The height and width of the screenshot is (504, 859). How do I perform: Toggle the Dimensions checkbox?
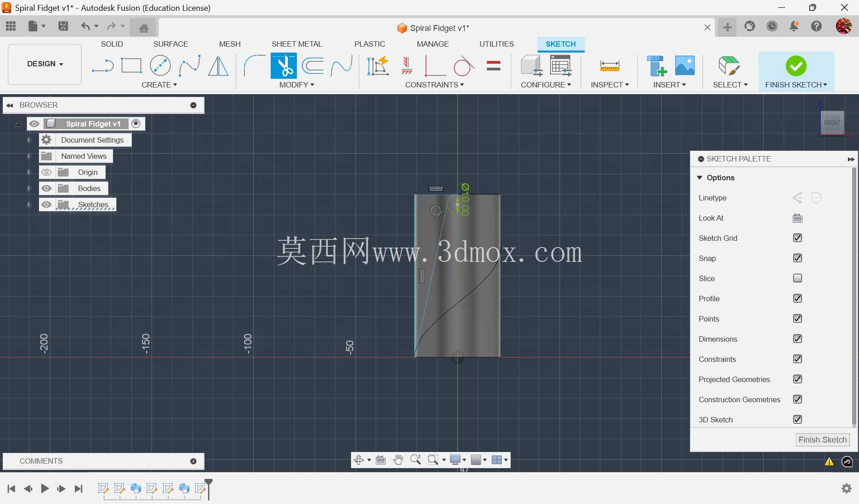(x=797, y=339)
